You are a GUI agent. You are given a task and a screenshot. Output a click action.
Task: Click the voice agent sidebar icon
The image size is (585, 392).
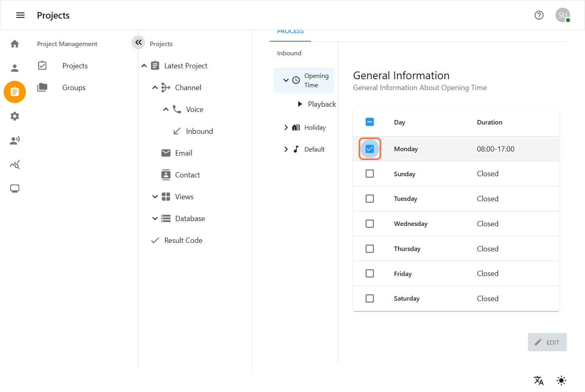click(x=15, y=140)
